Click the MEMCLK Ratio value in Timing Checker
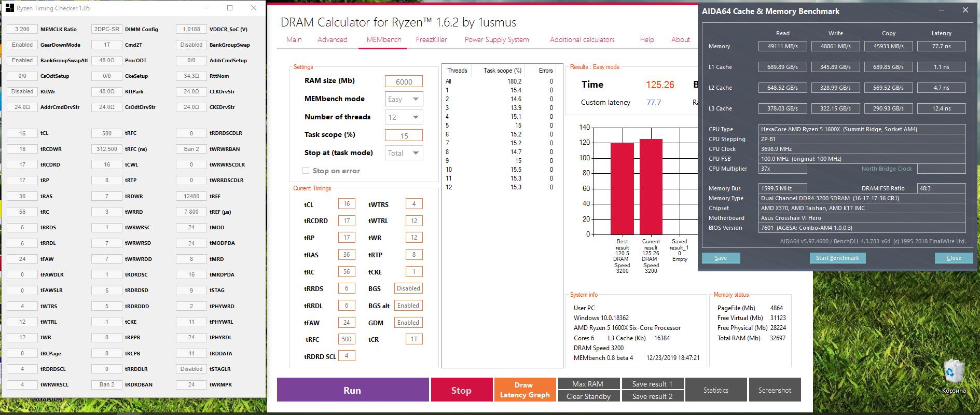 [x=22, y=29]
